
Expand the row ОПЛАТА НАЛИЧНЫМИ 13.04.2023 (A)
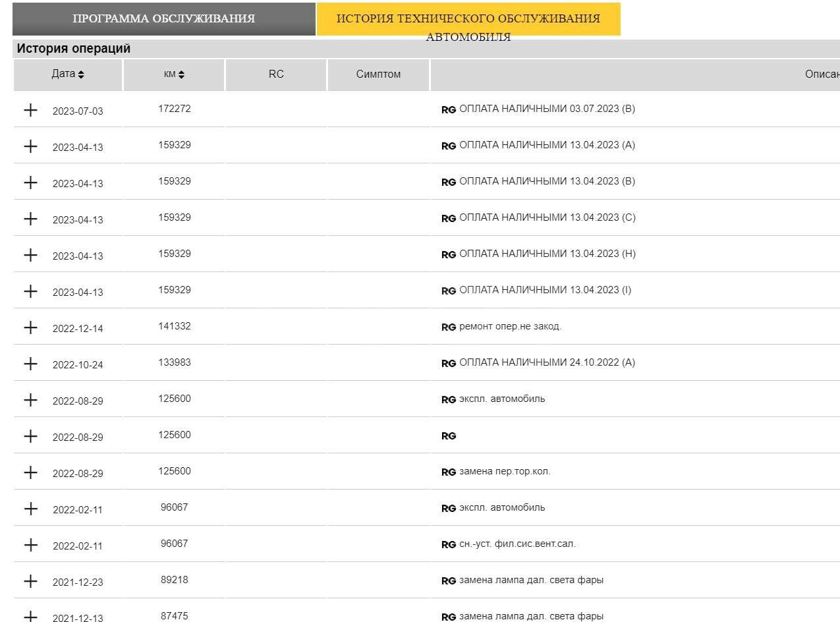click(30, 146)
